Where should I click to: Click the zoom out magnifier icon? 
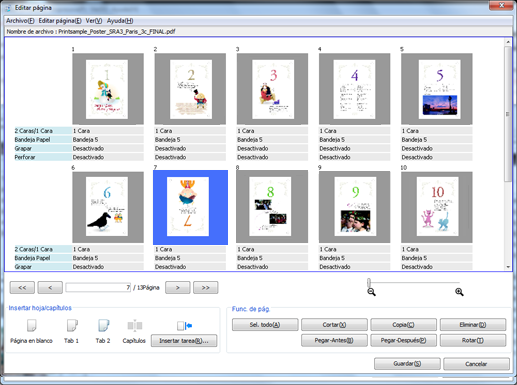coord(371,292)
